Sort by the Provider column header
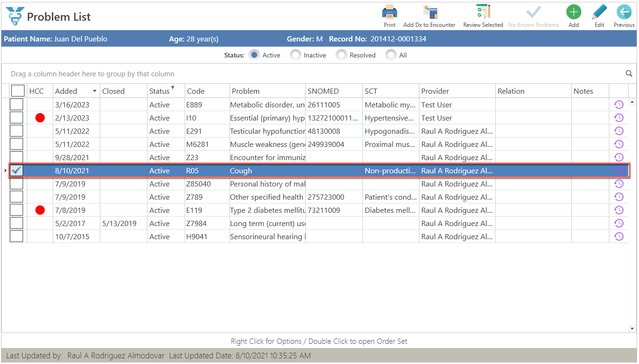 pos(457,91)
